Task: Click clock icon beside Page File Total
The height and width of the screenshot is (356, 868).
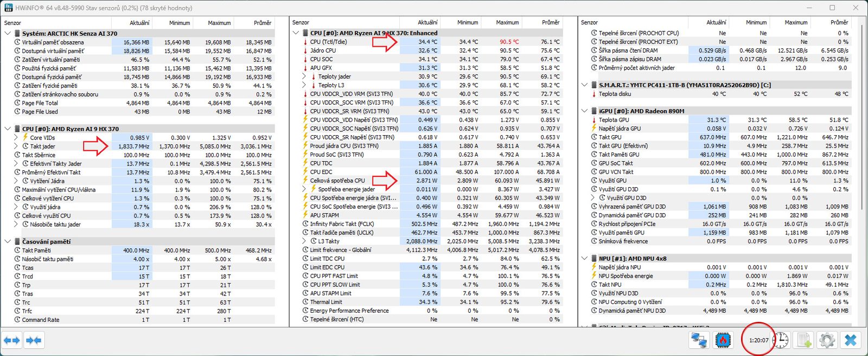Action: coord(17,103)
